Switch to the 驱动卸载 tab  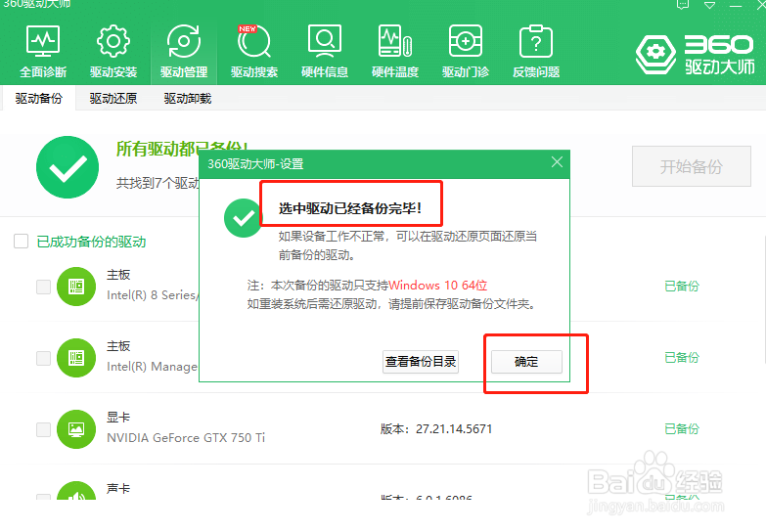tap(188, 98)
